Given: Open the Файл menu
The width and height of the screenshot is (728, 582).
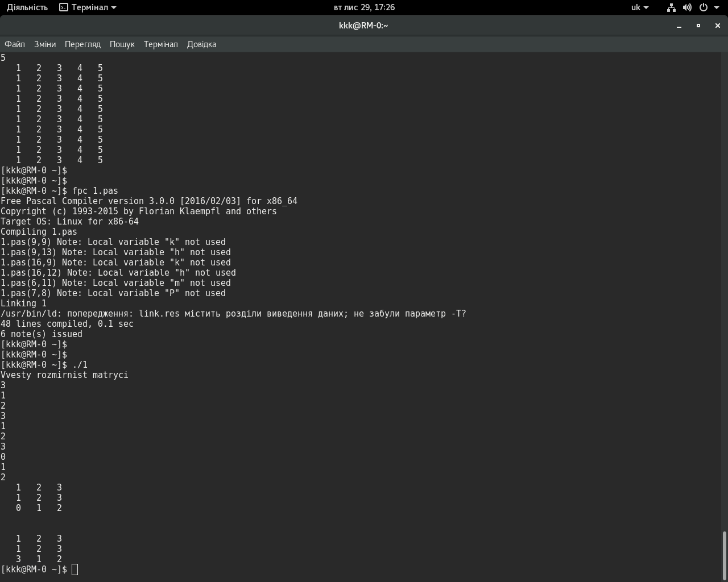Looking at the screenshot, I should pos(15,44).
